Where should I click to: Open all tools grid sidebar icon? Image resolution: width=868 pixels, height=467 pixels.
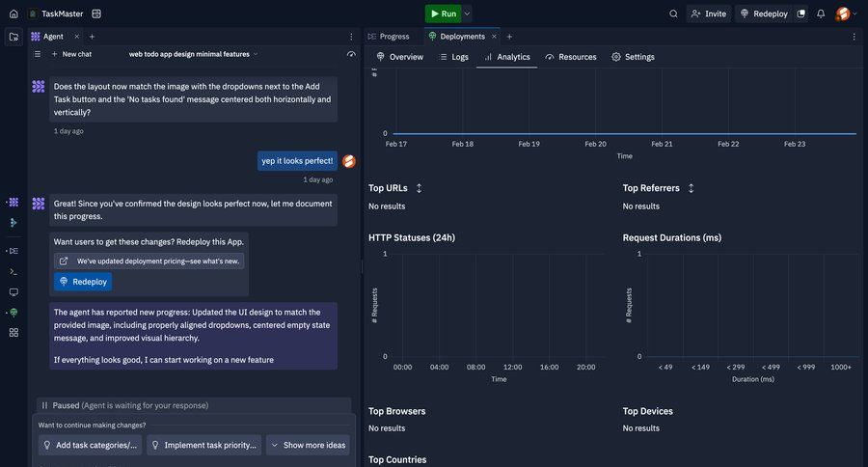14,332
